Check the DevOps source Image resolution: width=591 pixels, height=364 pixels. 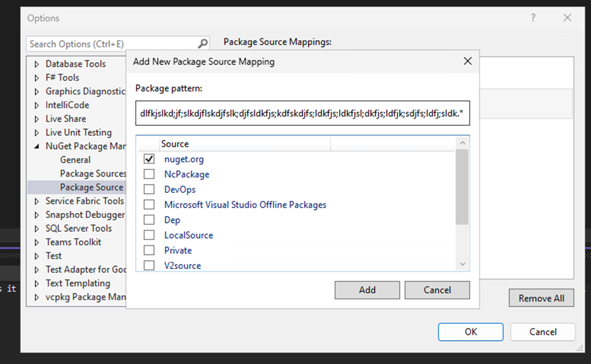[x=149, y=189]
